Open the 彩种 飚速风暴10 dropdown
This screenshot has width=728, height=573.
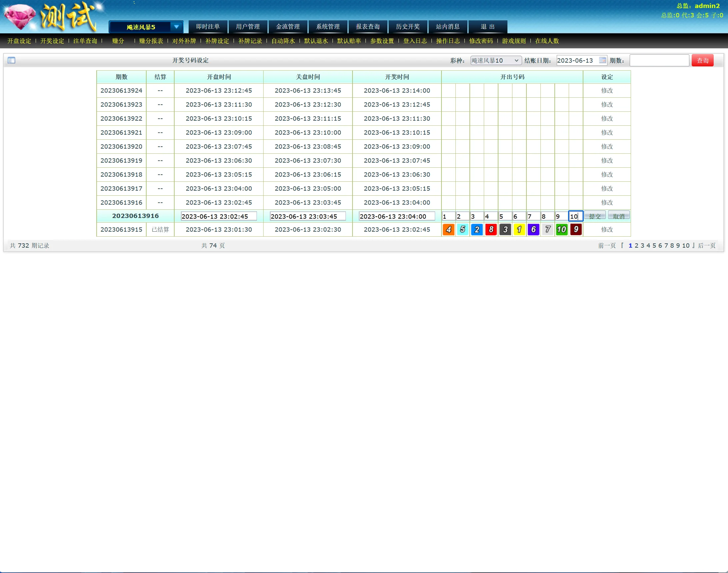[496, 61]
